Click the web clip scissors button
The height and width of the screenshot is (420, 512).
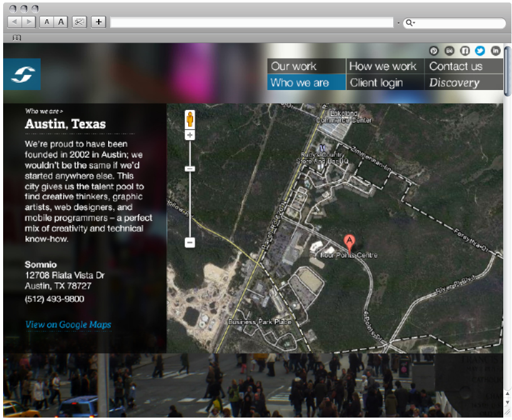[79, 22]
